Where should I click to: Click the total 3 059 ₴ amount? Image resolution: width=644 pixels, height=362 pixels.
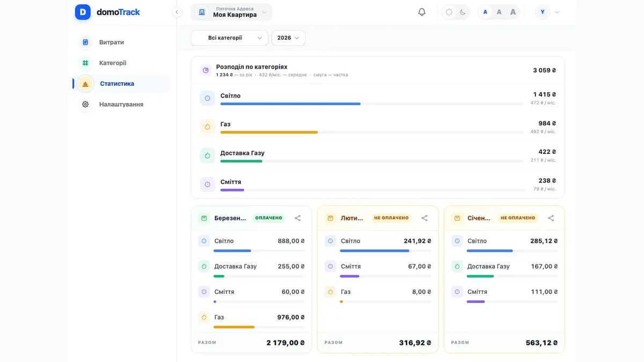pos(544,70)
